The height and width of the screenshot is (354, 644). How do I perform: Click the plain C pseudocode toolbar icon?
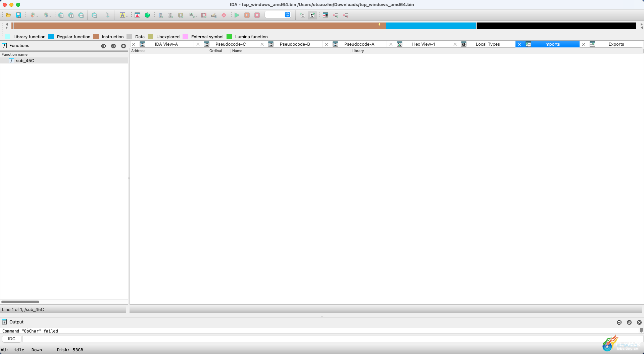coord(302,15)
